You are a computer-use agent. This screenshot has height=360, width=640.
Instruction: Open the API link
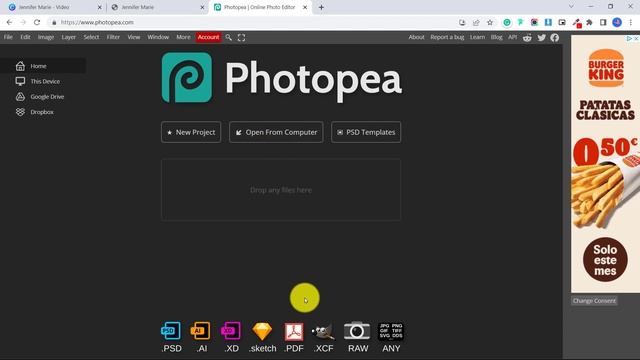point(512,37)
